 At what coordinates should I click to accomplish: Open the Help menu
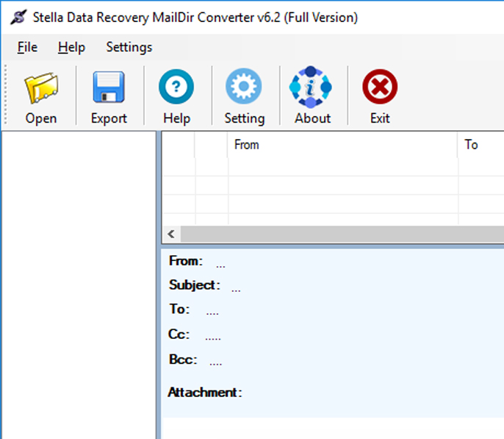pyautogui.click(x=71, y=47)
